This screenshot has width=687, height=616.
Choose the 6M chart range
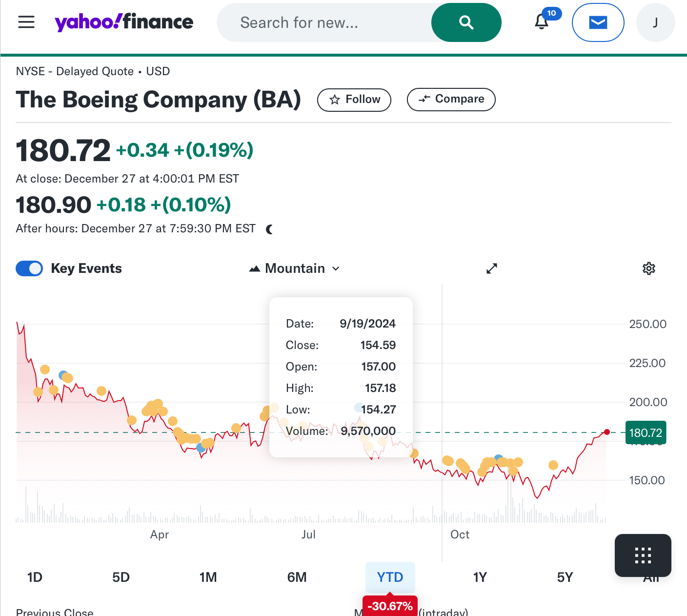pyautogui.click(x=297, y=577)
